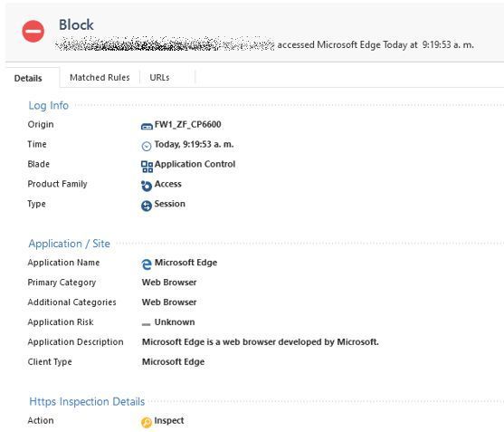Select the Session type value
The height and width of the screenshot is (432, 504).
point(170,204)
